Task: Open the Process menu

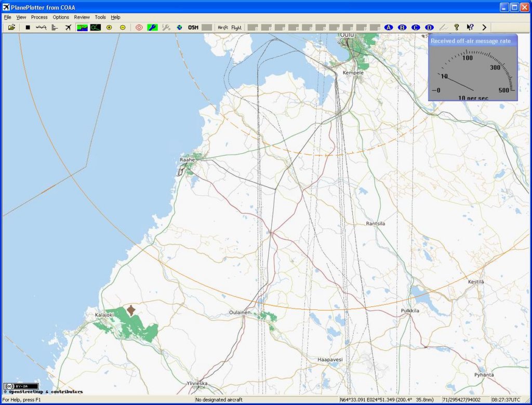Action: [x=39, y=17]
